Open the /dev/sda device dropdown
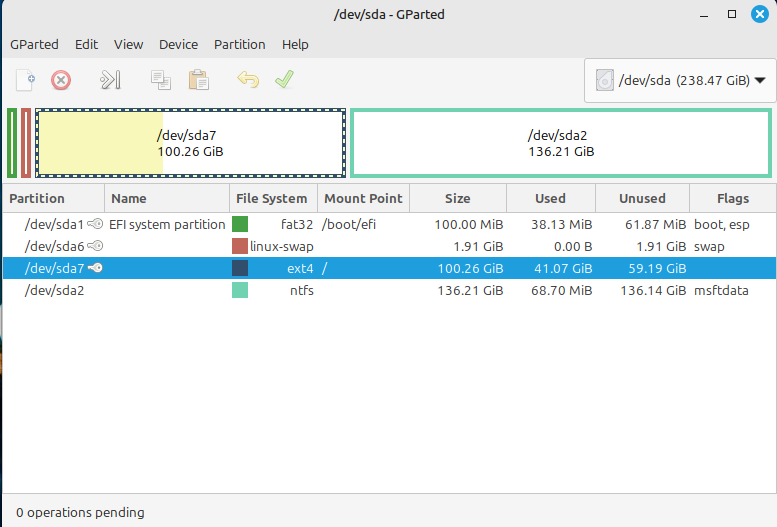777x527 pixels. point(680,80)
